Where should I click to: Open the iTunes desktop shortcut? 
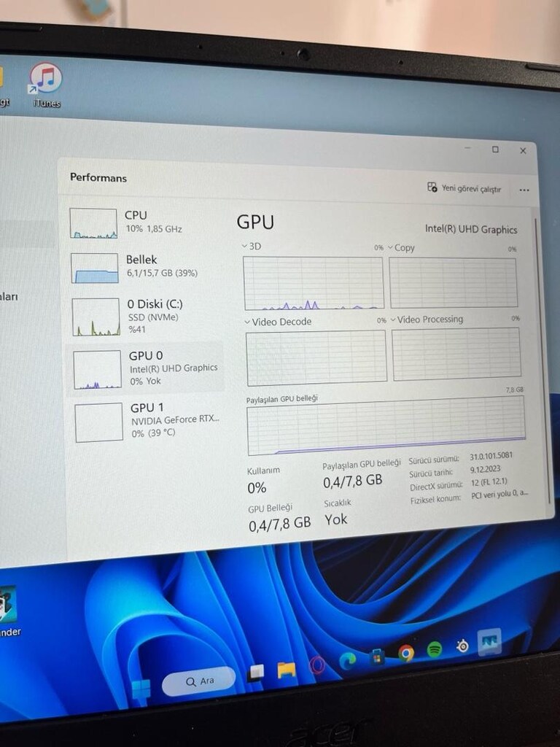46,85
